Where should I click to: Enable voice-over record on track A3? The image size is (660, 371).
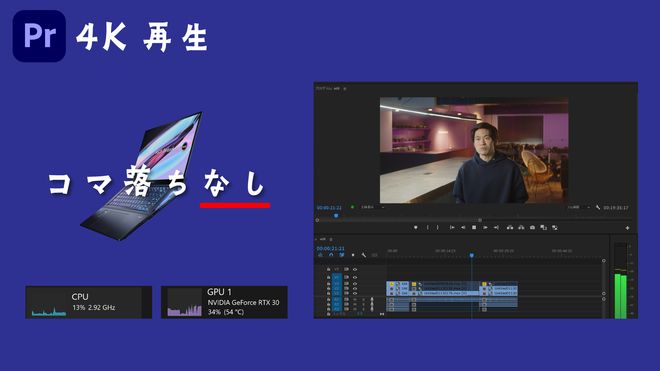pyautogui.click(x=372, y=309)
